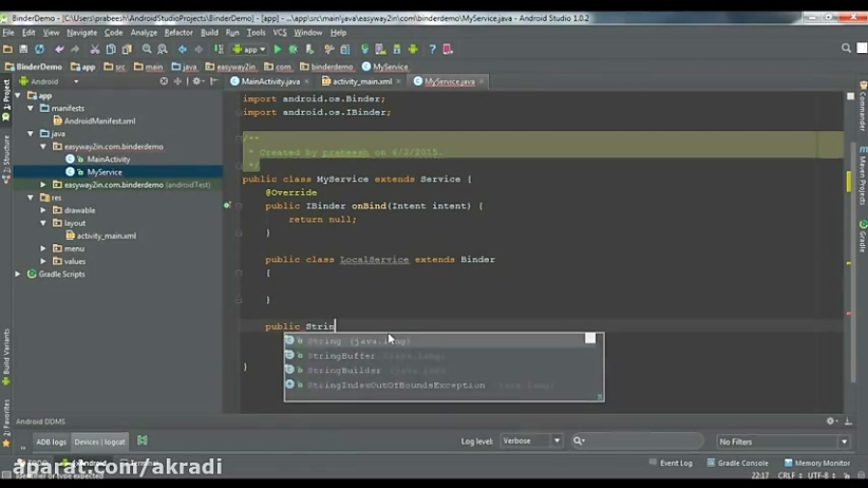Click the Undo arrow icon
The width and height of the screenshot is (868, 488).
(x=59, y=49)
